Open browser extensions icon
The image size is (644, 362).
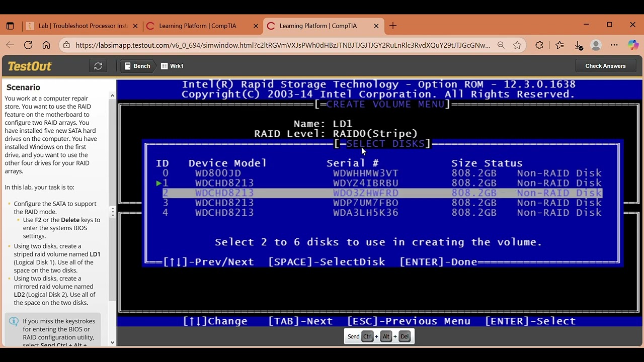click(539, 45)
